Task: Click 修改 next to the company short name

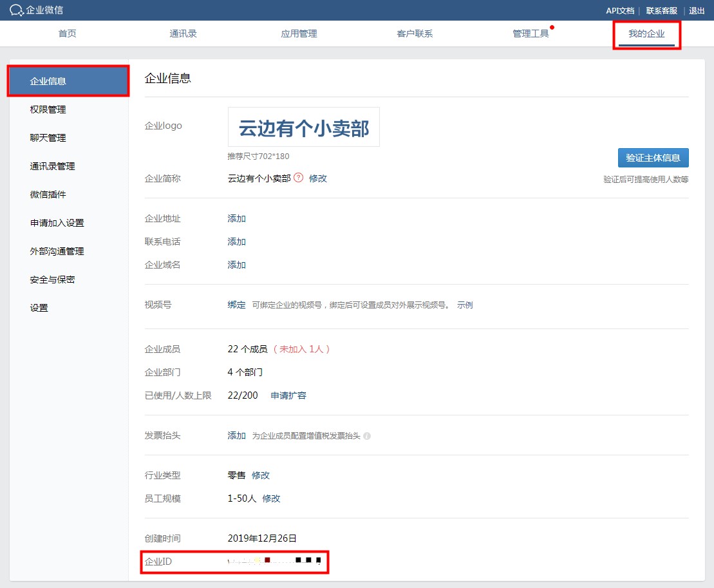Action: tap(318, 178)
